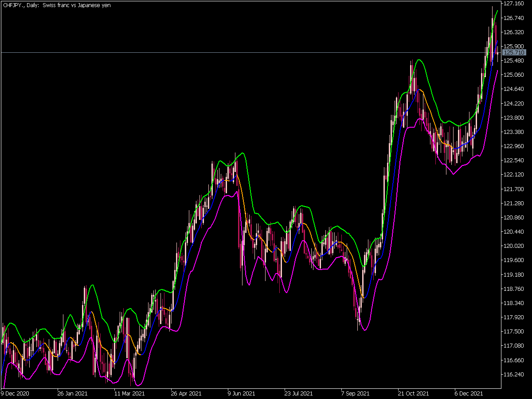Click price level 117.080 on the scale
532x399 pixels.
point(514,346)
